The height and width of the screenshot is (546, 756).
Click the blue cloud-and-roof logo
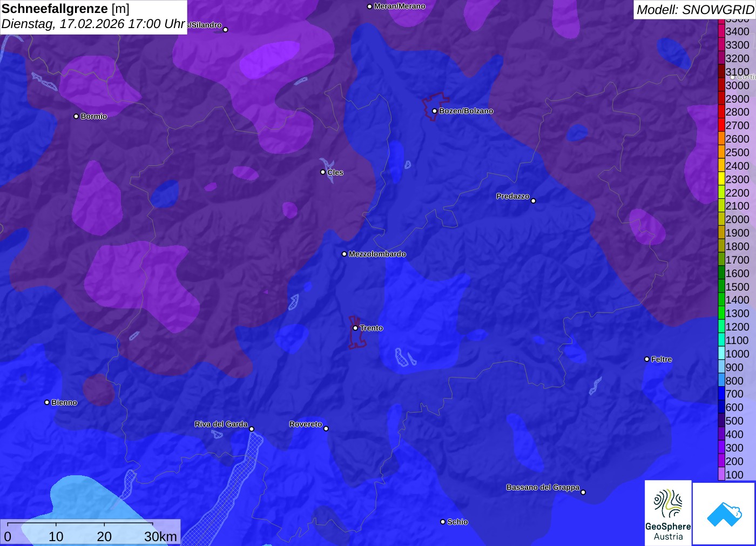pos(724,514)
